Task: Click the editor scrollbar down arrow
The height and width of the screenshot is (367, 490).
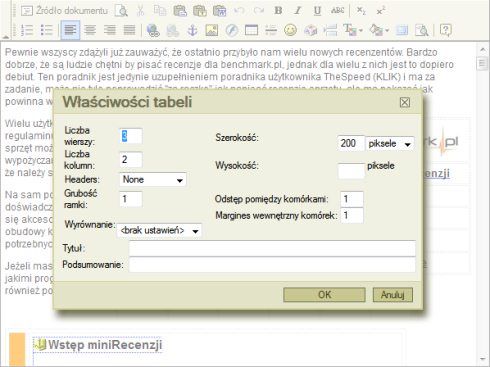Action: tap(483, 359)
